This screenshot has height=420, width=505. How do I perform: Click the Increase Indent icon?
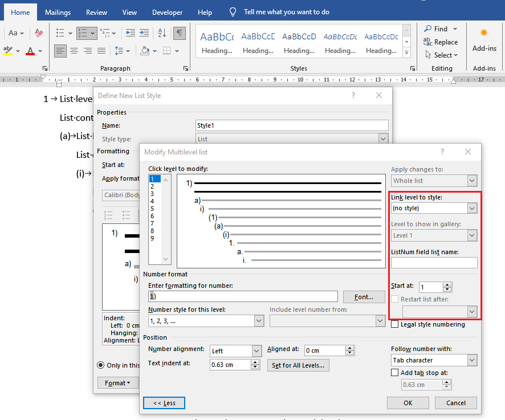pos(144,33)
